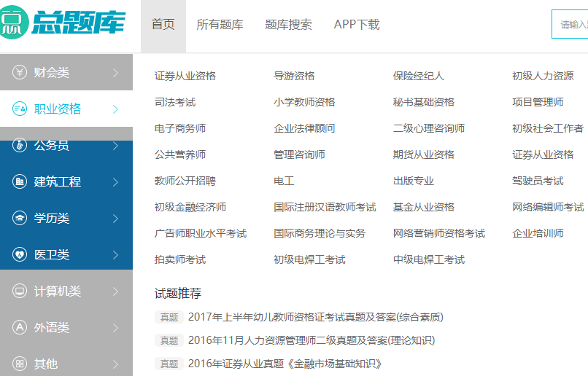
Task: Click the graduation cap icon beside 学历类
Action: pos(20,218)
